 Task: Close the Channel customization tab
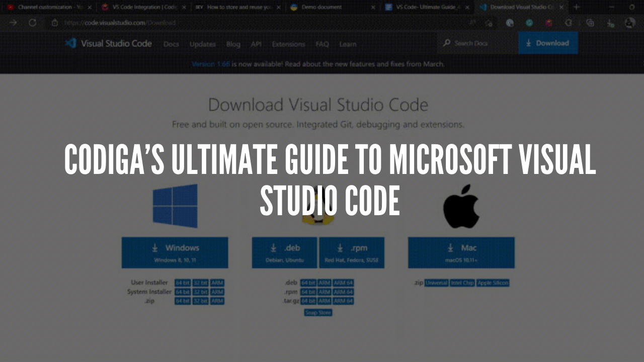click(90, 7)
